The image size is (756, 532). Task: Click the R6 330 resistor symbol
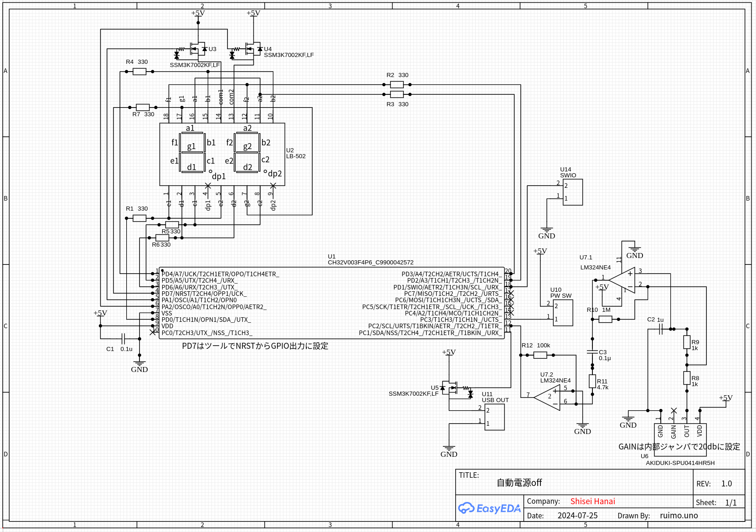[162, 238]
